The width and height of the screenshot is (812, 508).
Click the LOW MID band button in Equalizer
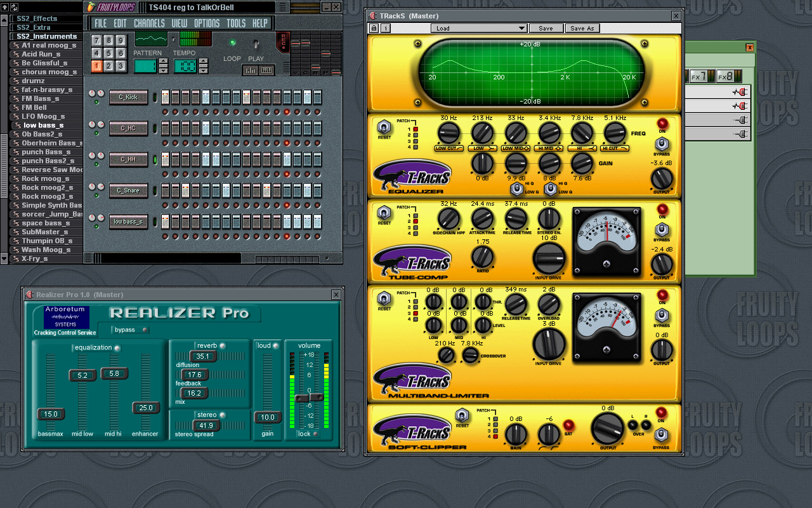[516, 148]
